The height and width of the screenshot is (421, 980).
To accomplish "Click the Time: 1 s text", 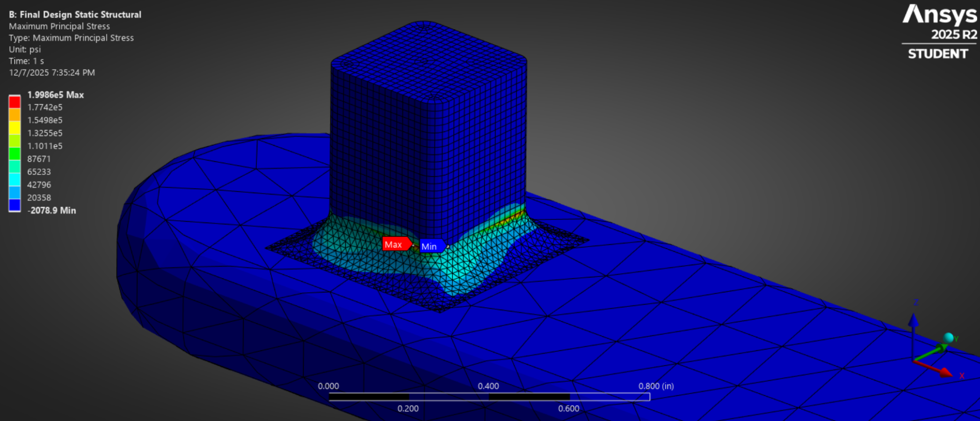I will (26, 61).
